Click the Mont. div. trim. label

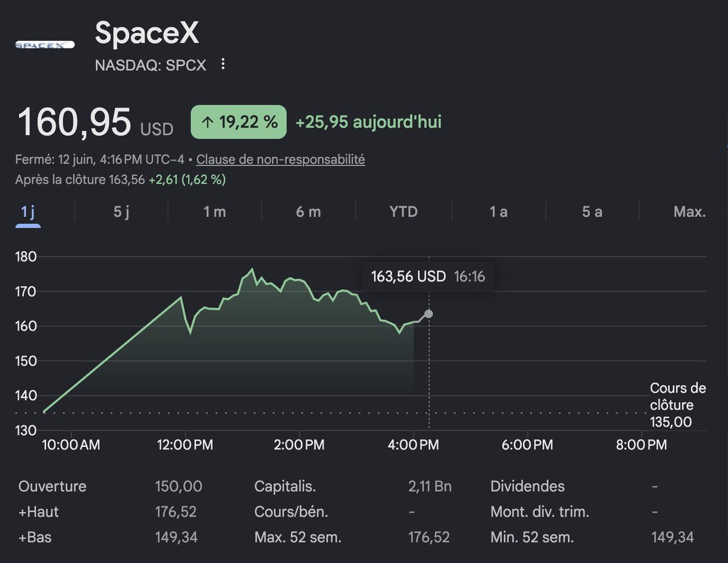pos(539,511)
